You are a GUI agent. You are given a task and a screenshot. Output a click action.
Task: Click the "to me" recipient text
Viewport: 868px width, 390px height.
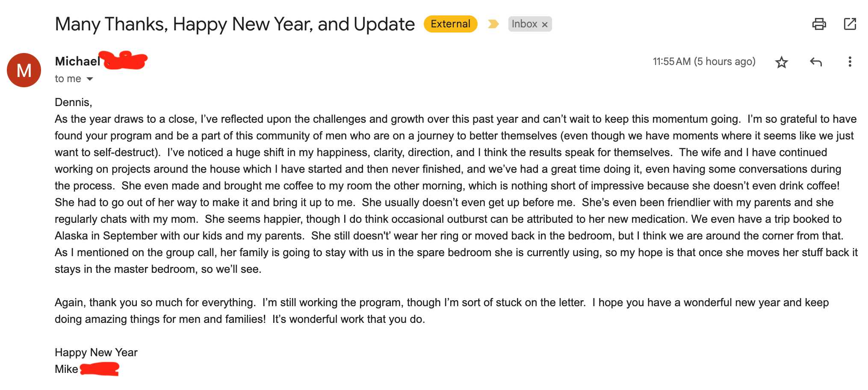68,79
